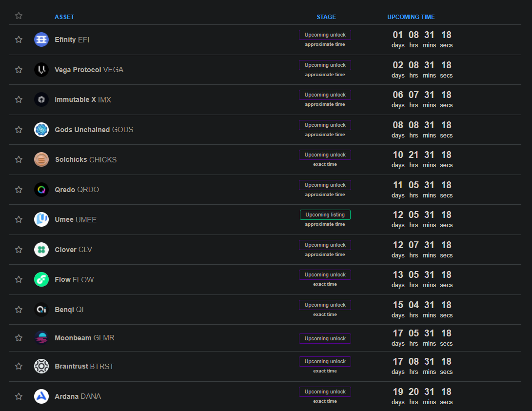Image resolution: width=532 pixels, height=411 pixels.
Task: Click the Braintrust logo icon
Action: 41,366
